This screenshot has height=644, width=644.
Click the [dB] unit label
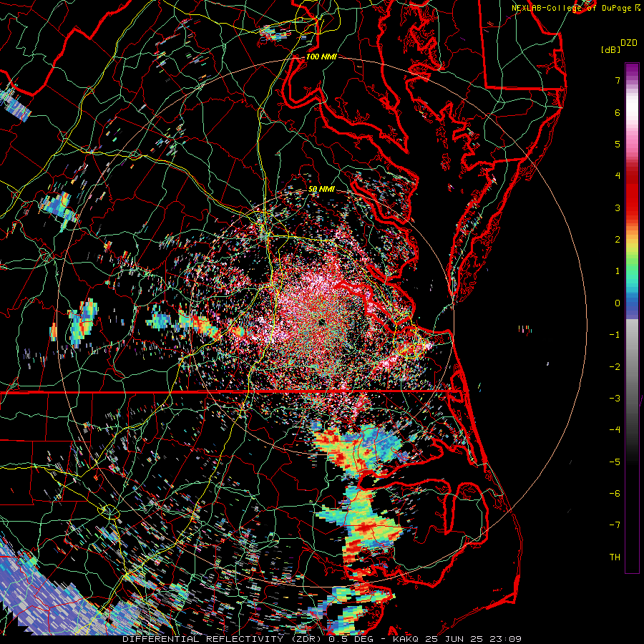(x=610, y=49)
